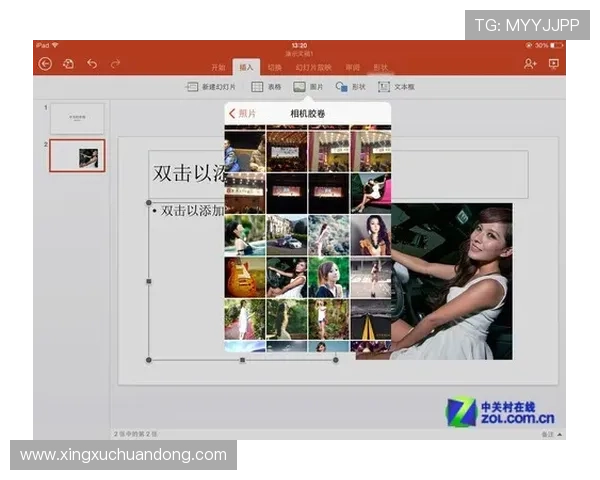The height and width of the screenshot is (480, 600).
Task: Switch to the 审阅 tab
Action: pos(352,67)
